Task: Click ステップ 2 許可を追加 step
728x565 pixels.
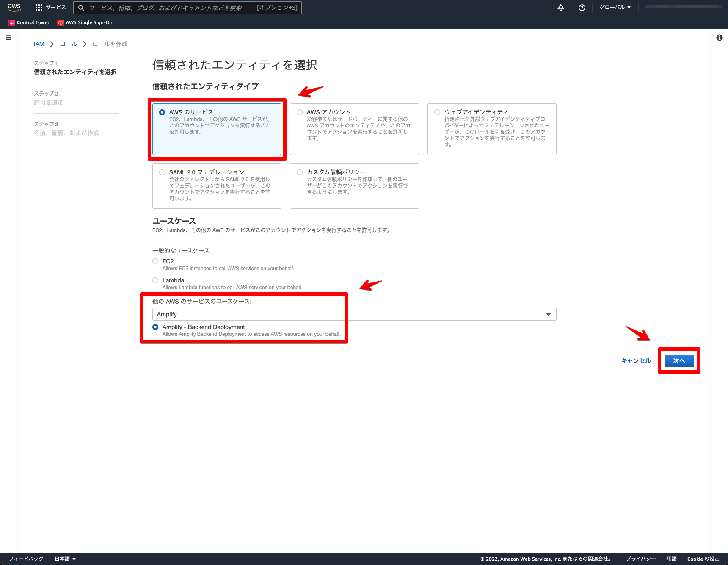Action: click(x=49, y=98)
